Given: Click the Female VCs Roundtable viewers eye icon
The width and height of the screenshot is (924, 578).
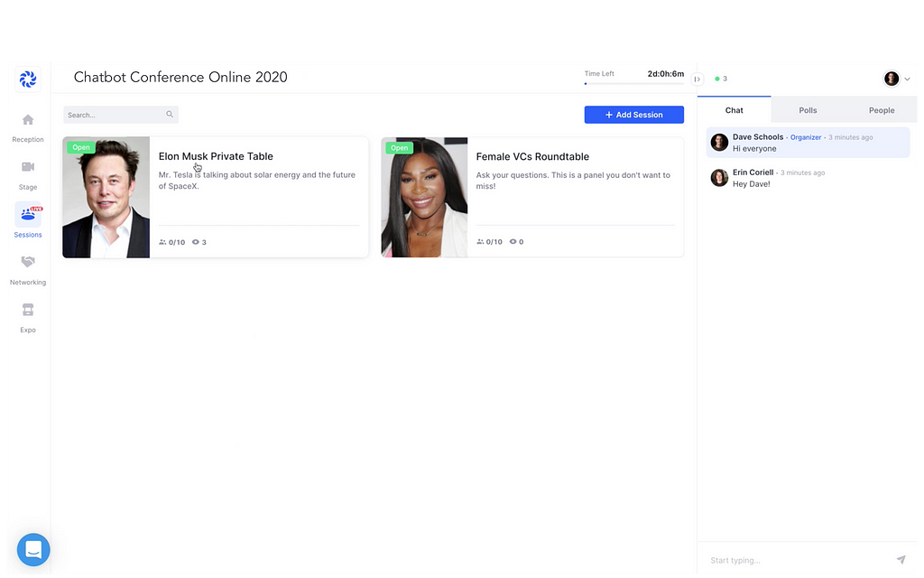Looking at the screenshot, I should click(513, 241).
